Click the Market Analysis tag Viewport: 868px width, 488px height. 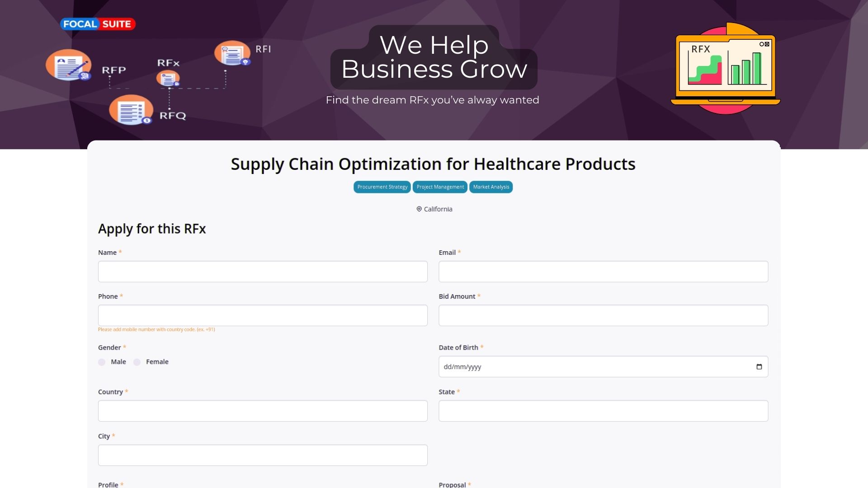tap(491, 187)
